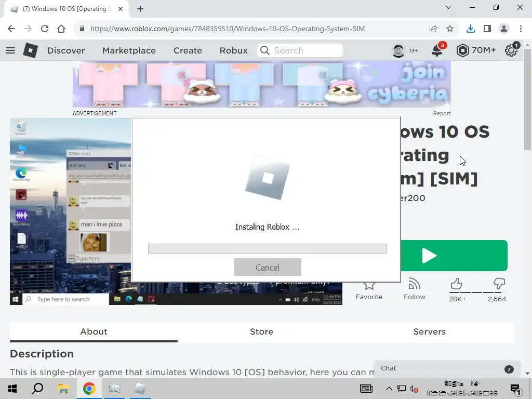Open the settings gear icon

pos(511,50)
